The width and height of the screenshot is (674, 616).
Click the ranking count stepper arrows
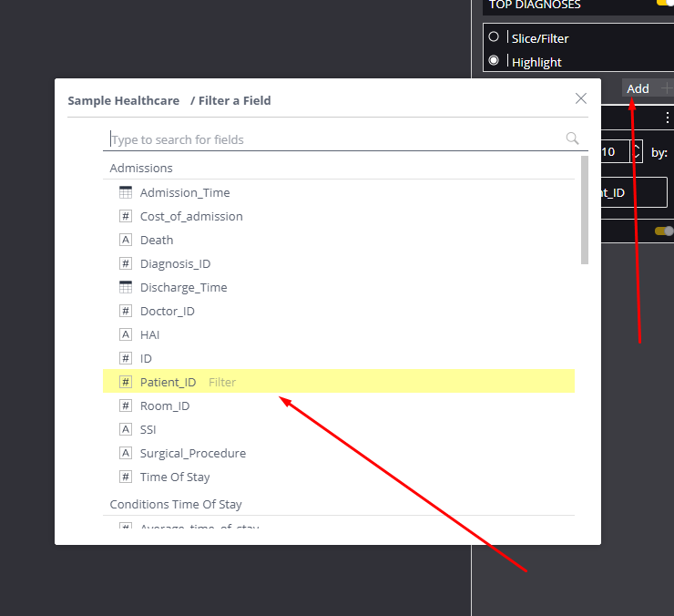click(x=636, y=152)
